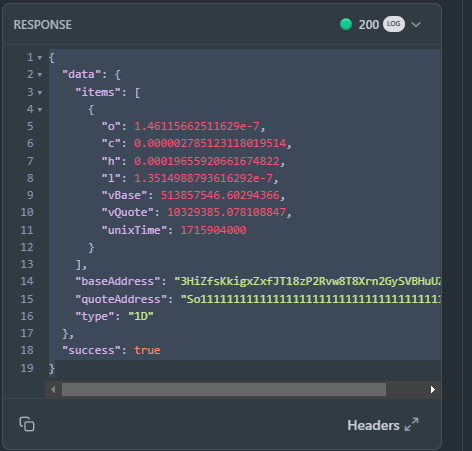Click the horizontal scrollbar right arrow
This screenshot has width=472, height=451.
[x=432, y=389]
